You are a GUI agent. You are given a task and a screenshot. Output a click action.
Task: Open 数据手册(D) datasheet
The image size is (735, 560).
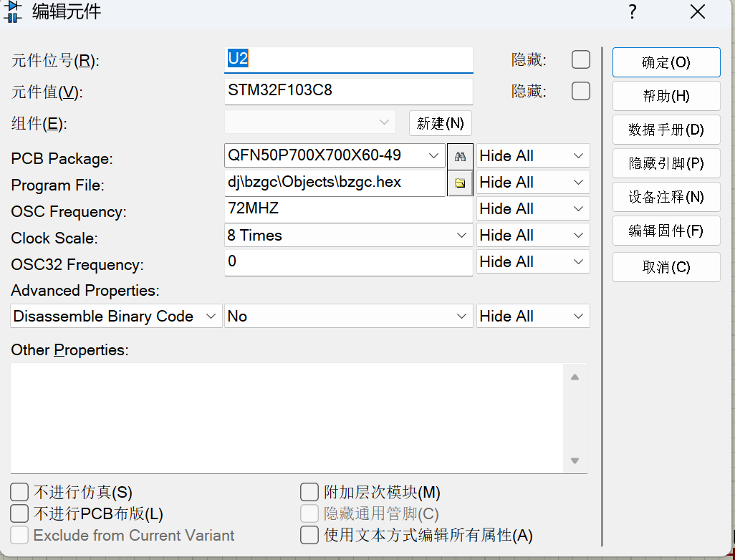[666, 130]
